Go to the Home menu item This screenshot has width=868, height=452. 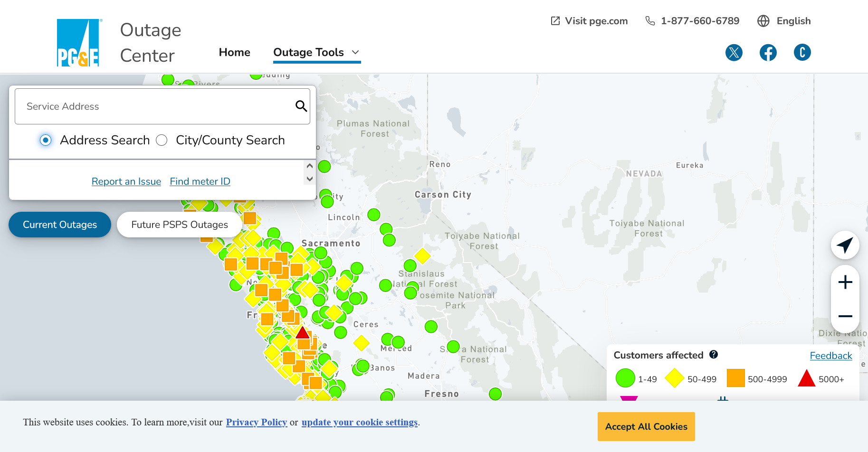[x=234, y=52]
